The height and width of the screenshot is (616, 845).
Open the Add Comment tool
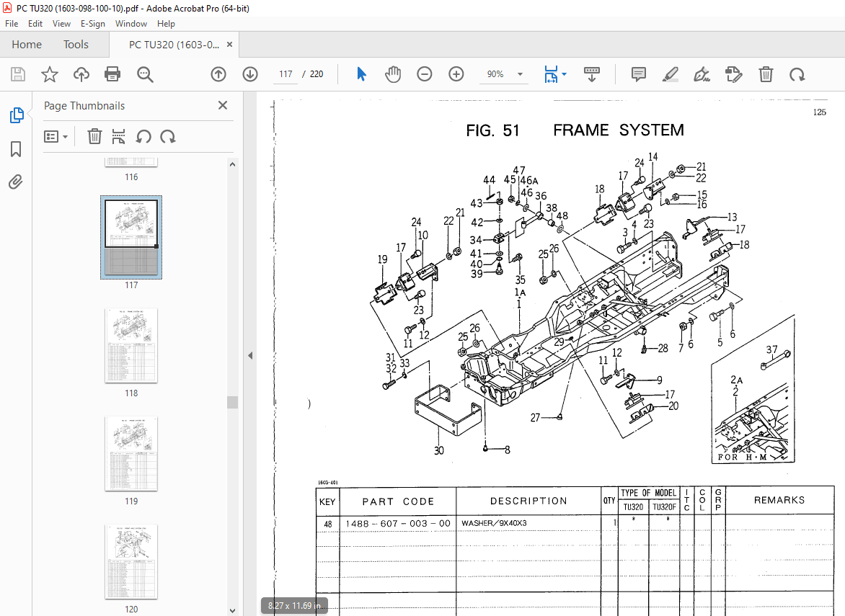pos(638,73)
